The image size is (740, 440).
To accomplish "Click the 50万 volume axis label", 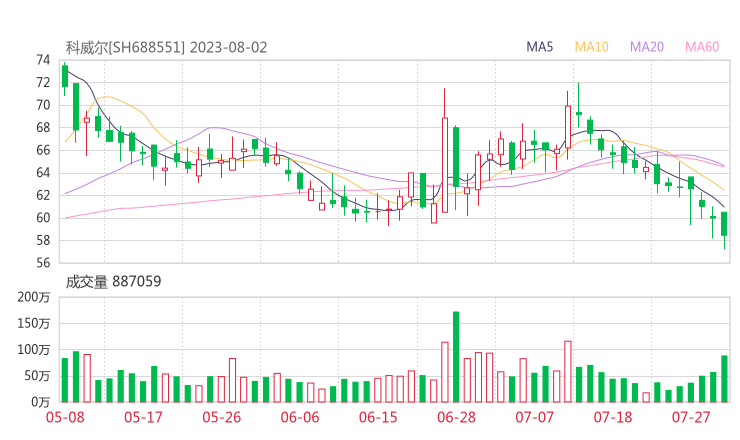I will pos(37,376).
